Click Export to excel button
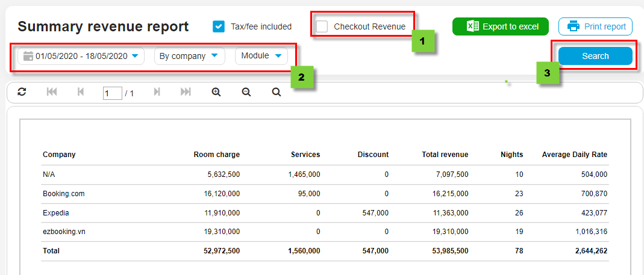Viewport: 644px width, 275px height. tap(501, 26)
